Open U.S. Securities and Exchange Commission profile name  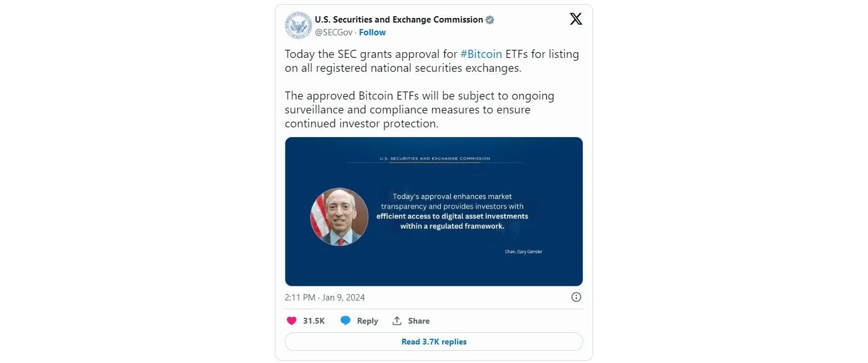tap(399, 20)
